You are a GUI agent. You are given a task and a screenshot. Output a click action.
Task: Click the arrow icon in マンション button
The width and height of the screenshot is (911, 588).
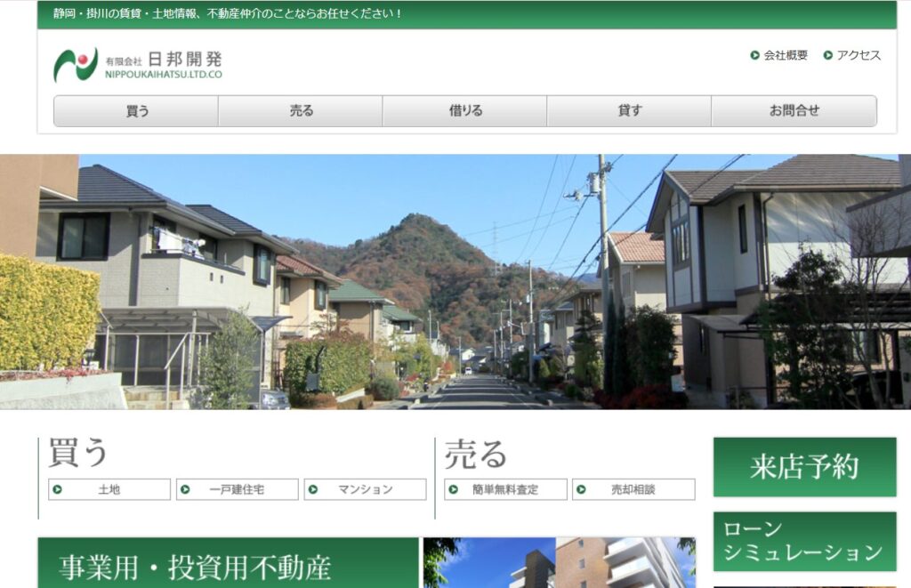click(x=314, y=489)
